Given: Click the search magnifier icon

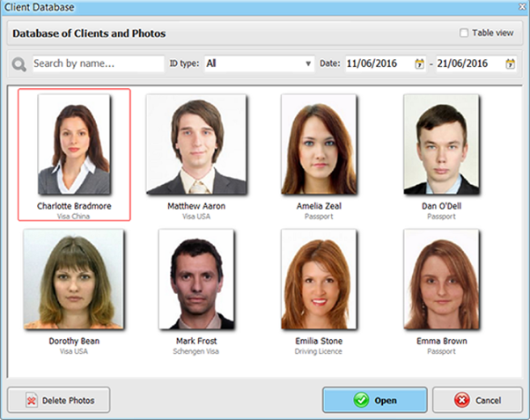Looking at the screenshot, I should coord(19,64).
